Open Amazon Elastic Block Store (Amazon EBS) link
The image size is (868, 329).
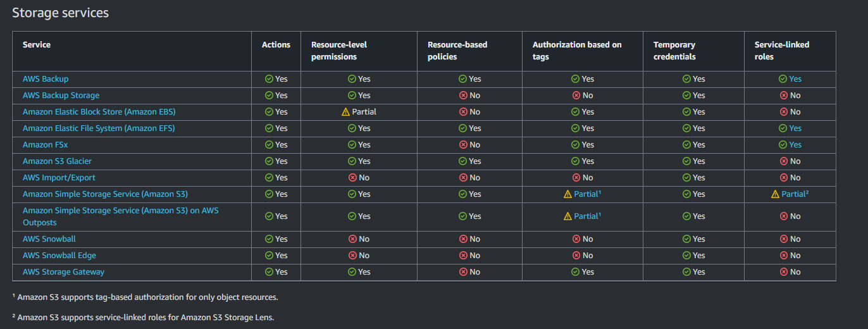coord(99,112)
